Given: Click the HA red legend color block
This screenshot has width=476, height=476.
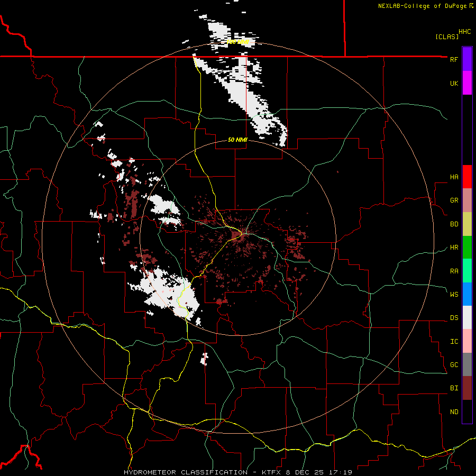Looking at the screenshot, I should (x=467, y=177).
